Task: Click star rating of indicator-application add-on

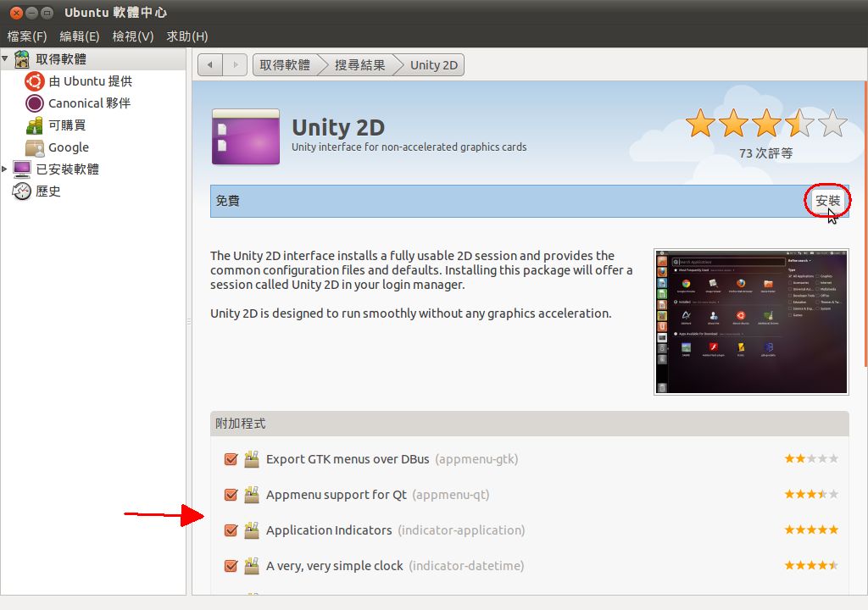Action: (811, 530)
